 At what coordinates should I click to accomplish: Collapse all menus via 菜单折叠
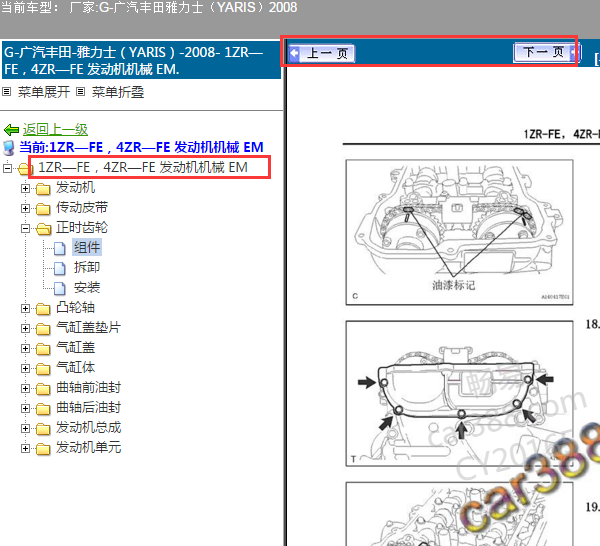(117, 92)
